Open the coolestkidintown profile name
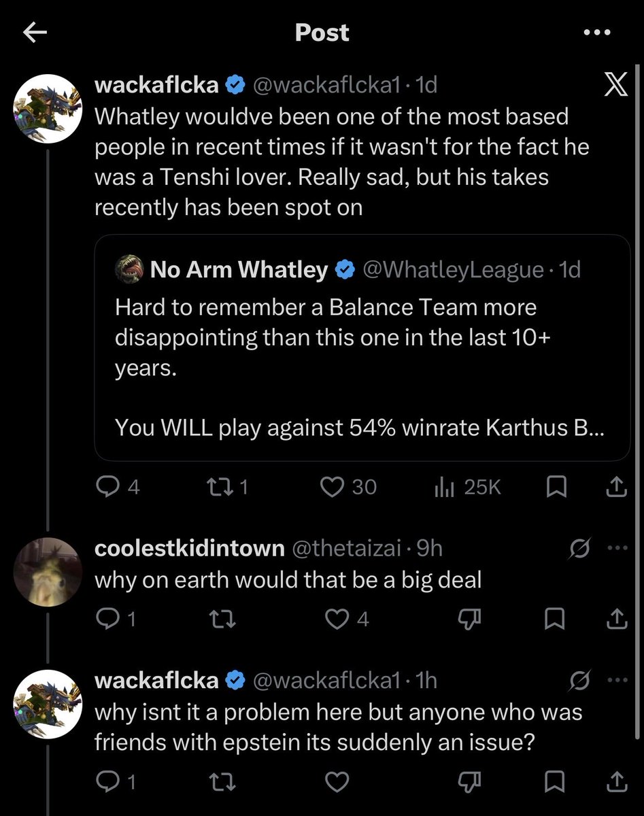 click(x=189, y=548)
